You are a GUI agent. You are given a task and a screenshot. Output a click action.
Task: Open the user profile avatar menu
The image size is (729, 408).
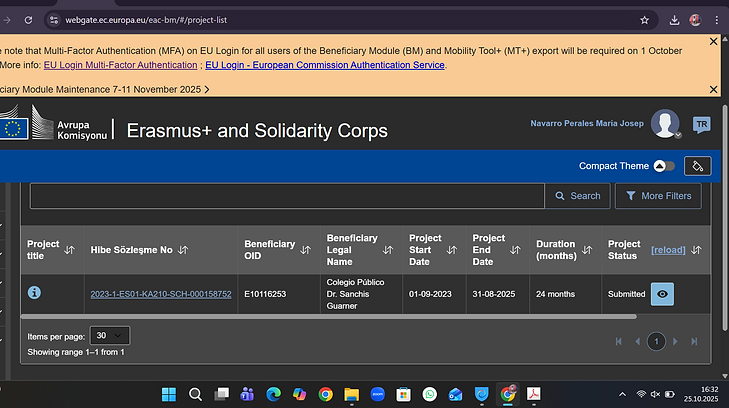(x=665, y=124)
